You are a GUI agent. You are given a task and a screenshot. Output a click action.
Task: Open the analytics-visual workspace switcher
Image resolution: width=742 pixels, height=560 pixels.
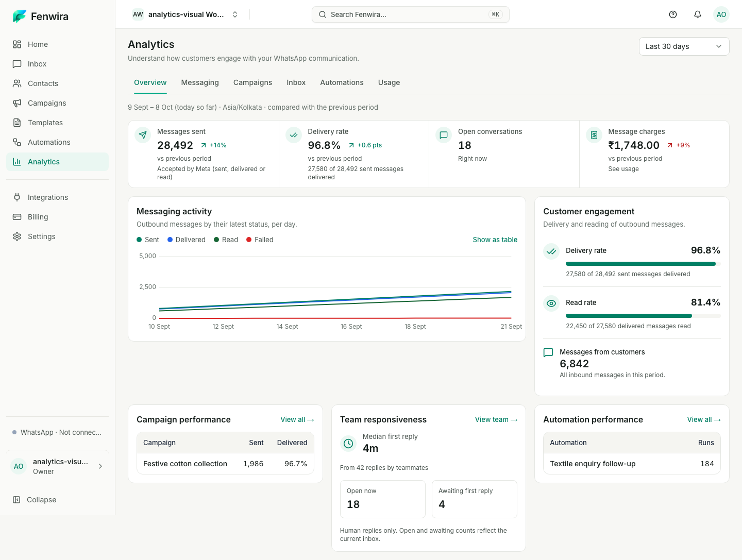pos(185,14)
